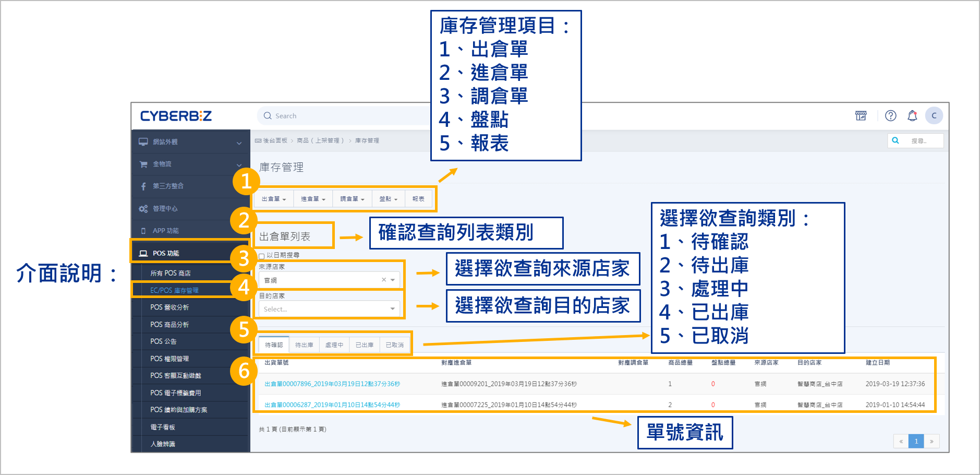The width and height of the screenshot is (980, 475).
Task: Click 進倉單00009201 cell in first row
Action: (509, 384)
